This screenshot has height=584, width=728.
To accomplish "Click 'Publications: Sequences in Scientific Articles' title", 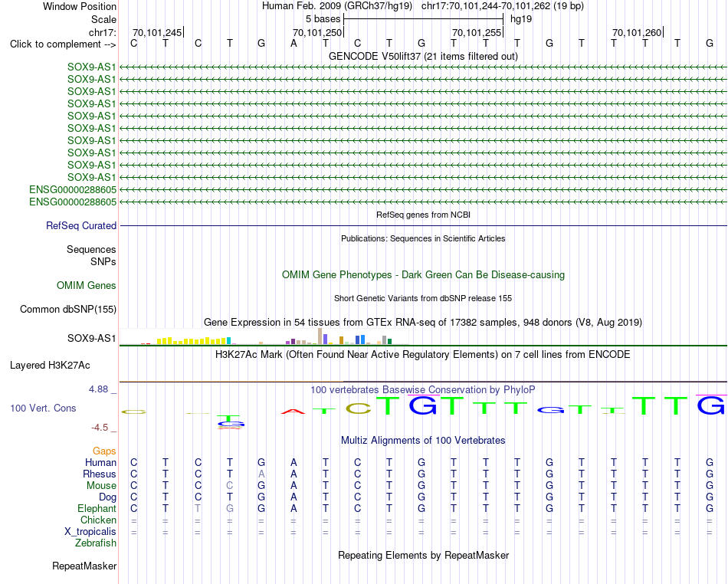I will tap(423, 238).
